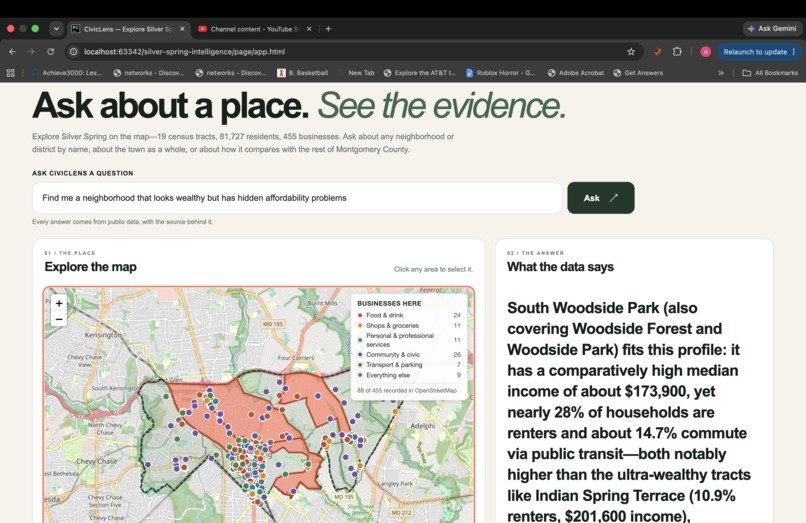Click the Transport & parking legend row

pyautogui.click(x=409, y=365)
